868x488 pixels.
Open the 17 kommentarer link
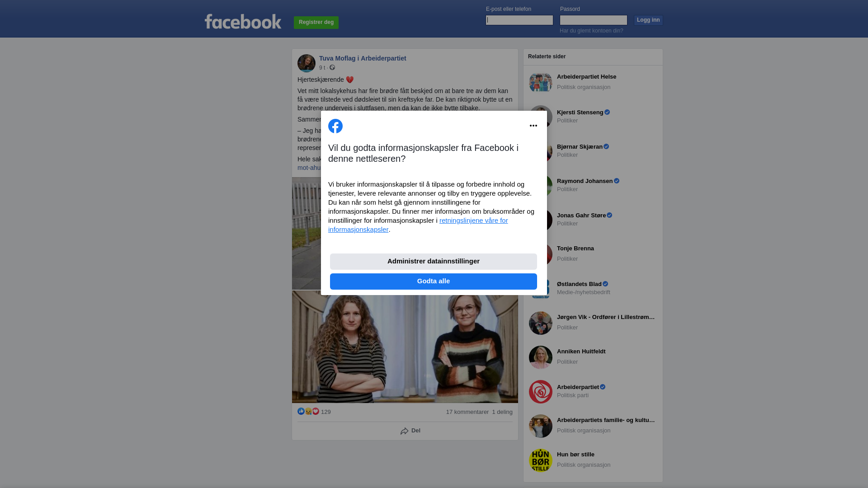click(467, 412)
